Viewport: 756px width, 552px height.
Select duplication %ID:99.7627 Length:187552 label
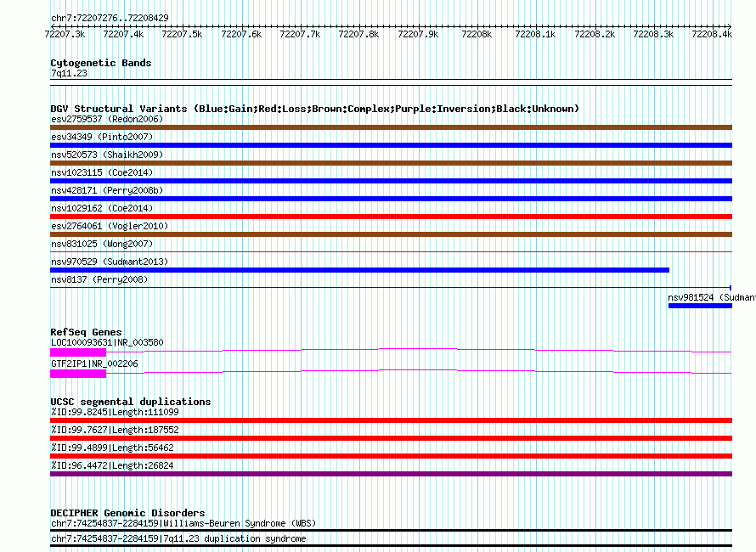tap(115, 430)
